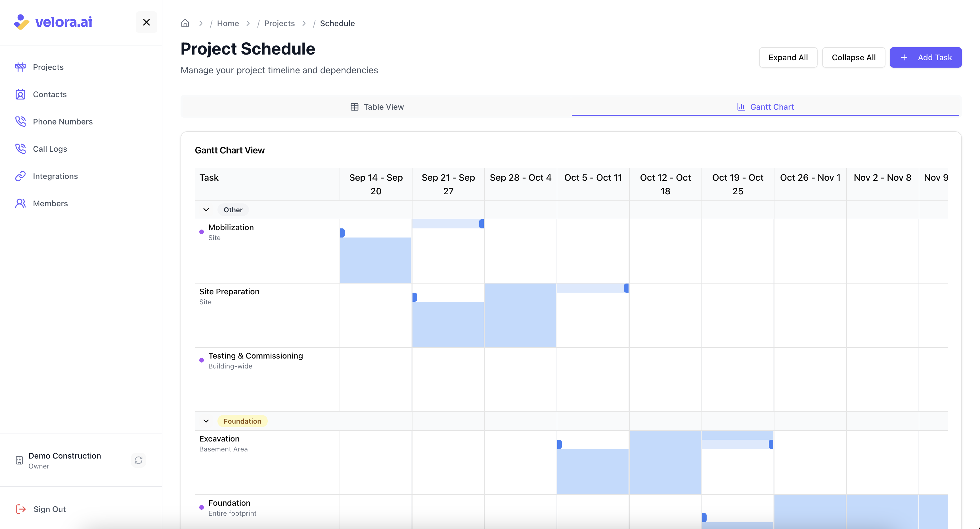This screenshot has height=529, width=980.
Task: Click the Members people icon
Action: pos(20,203)
